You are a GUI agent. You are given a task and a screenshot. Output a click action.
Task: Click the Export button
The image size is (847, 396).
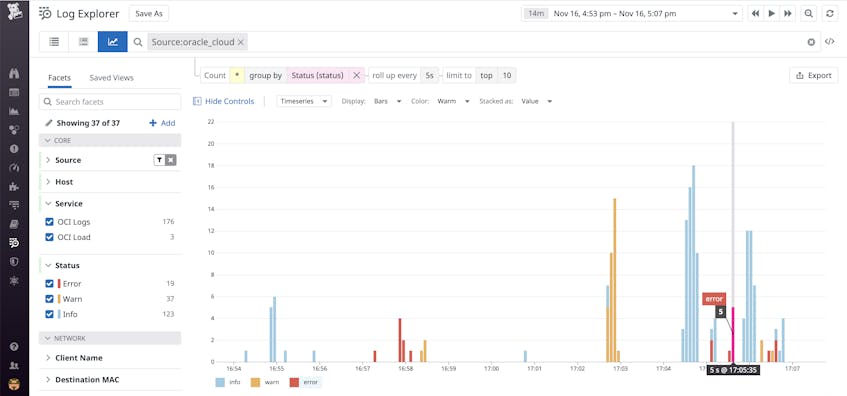(x=814, y=76)
